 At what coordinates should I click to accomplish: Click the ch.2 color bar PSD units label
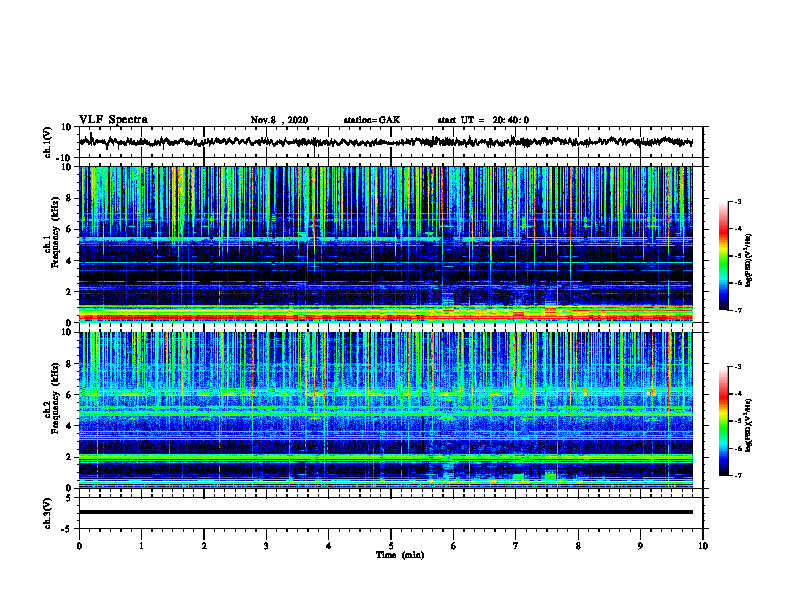pos(749,425)
